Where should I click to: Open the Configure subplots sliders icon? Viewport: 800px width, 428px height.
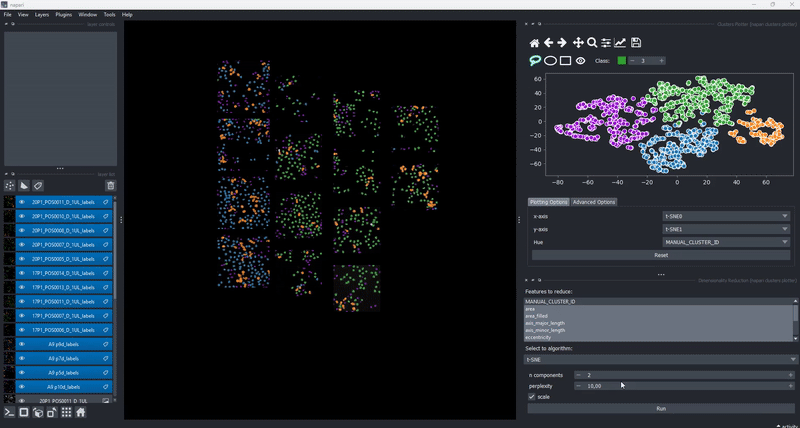(x=606, y=43)
